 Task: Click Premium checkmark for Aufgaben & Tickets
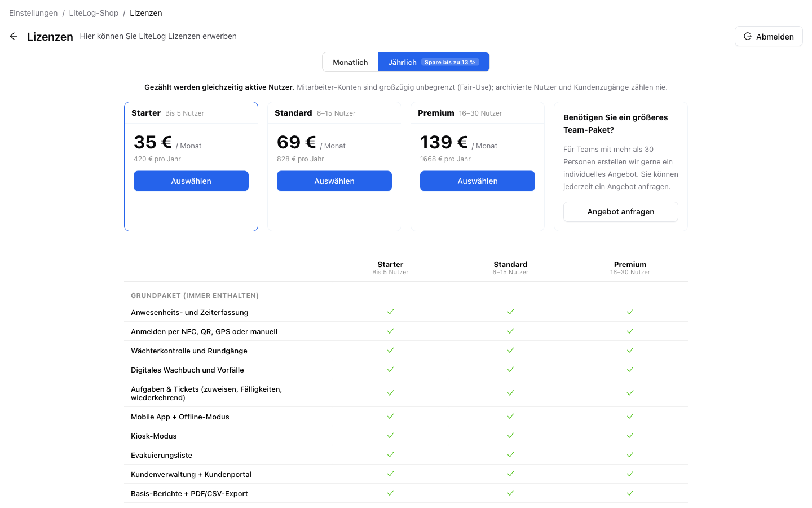(630, 393)
